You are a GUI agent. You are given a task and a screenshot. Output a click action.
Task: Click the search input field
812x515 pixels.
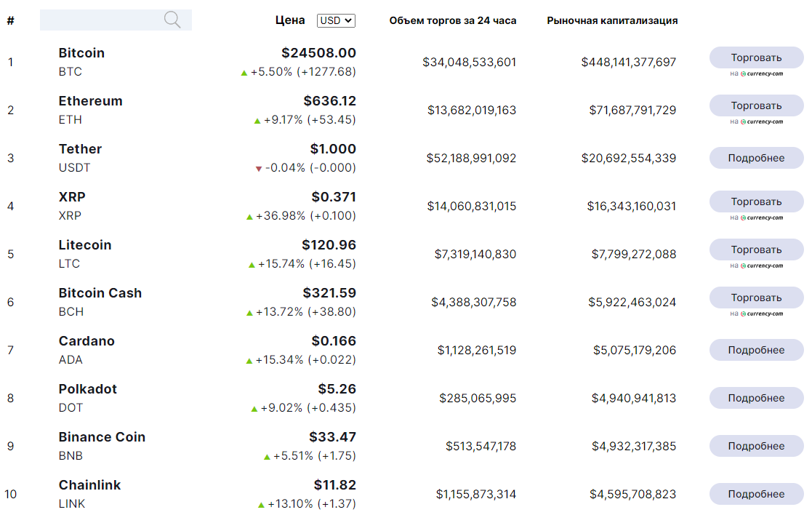pos(102,20)
